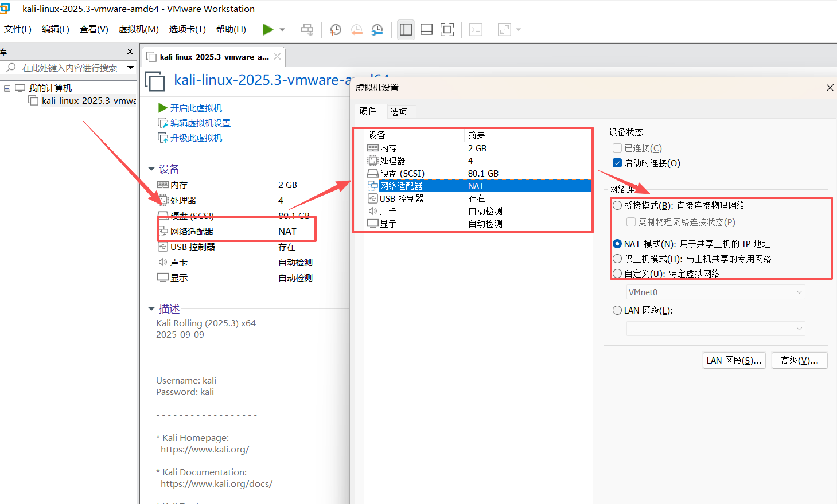The height and width of the screenshot is (504, 837).
Task: Click the memory chip icon in the main device list
Action: (163, 185)
